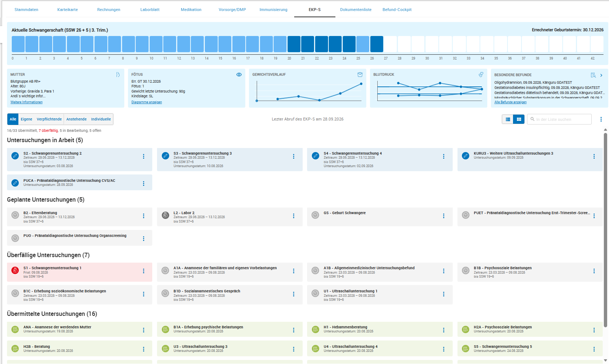609x364 pixels.
Task: Select week 26 block in pregnancy timeline
Action: pyautogui.click(x=377, y=44)
